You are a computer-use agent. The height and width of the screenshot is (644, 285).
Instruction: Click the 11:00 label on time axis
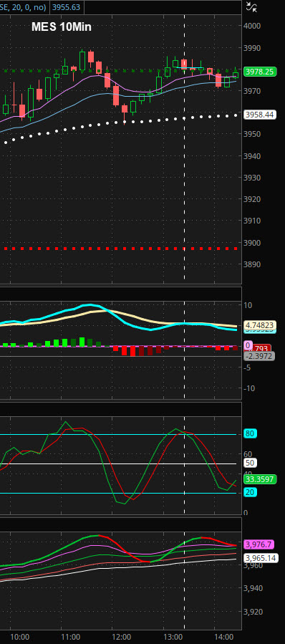coord(71,637)
